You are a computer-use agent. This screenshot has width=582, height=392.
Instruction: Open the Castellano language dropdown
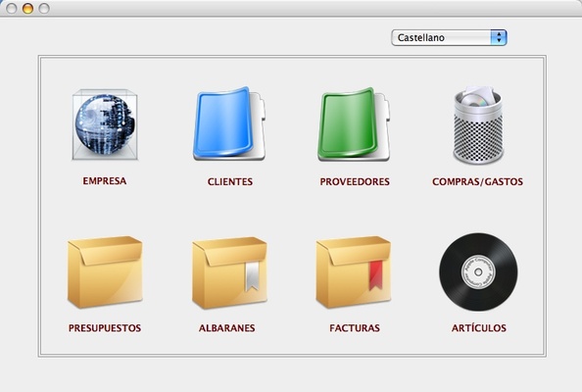(x=449, y=37)
